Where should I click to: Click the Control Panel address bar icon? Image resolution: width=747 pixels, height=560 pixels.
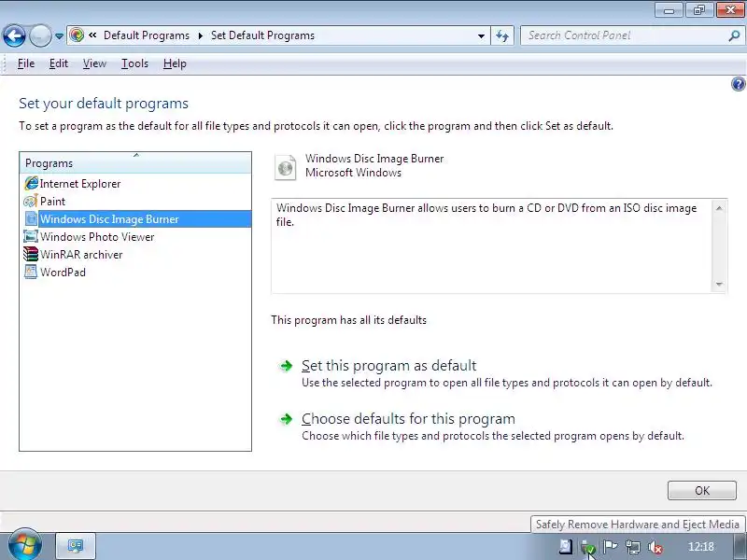[77, 35]
